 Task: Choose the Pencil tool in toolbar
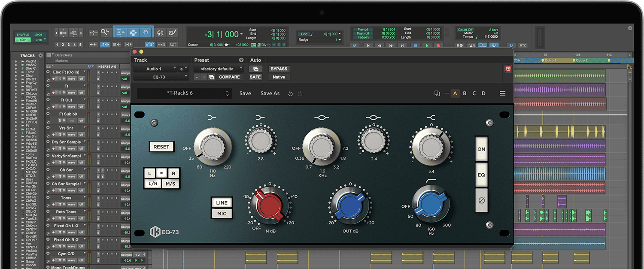pos(173,33)
